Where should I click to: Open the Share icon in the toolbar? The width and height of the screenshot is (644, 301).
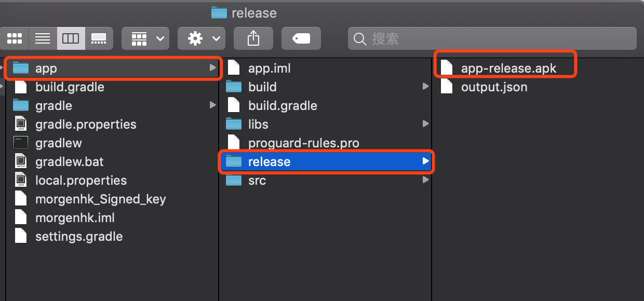253,38
